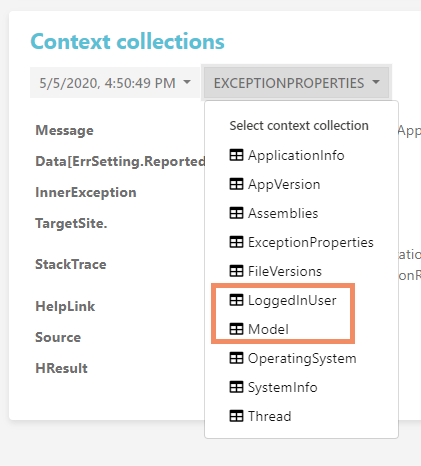Screen dimensions: 421x466
Task: Collapse the EXCEPTIONPROPERTIES dropdown
Action: click(x=296, y=83)
